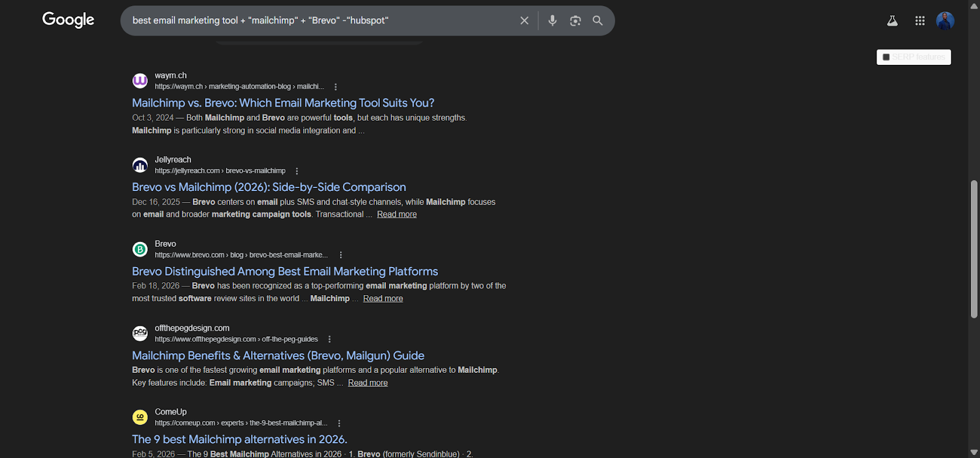Click the Brevo site name label
The image size is (980, 458).
pos(165,244)
